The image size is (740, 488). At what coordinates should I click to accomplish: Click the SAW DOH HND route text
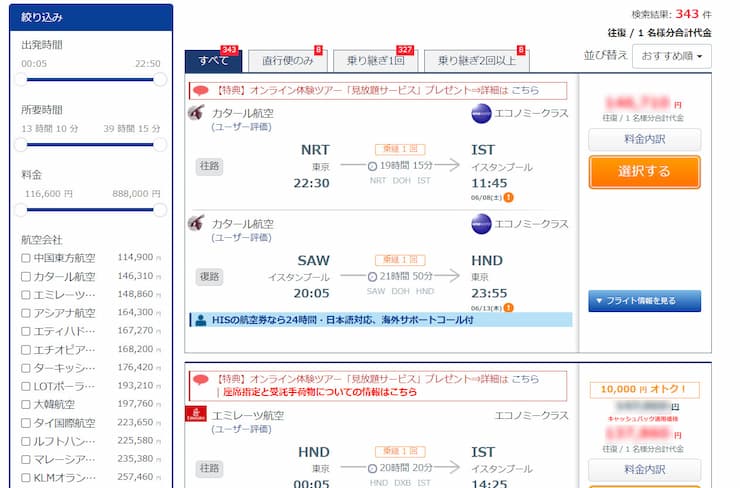[400, 291]
